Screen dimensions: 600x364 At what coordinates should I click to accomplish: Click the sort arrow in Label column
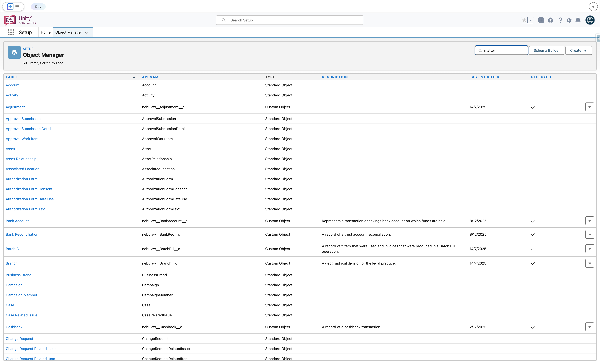pos(134,77)
